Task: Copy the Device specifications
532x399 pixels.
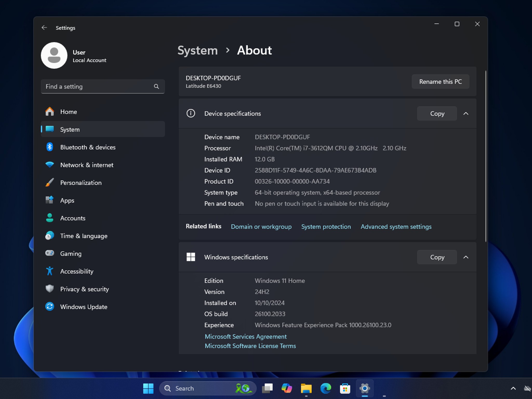Action: (437, 114)
